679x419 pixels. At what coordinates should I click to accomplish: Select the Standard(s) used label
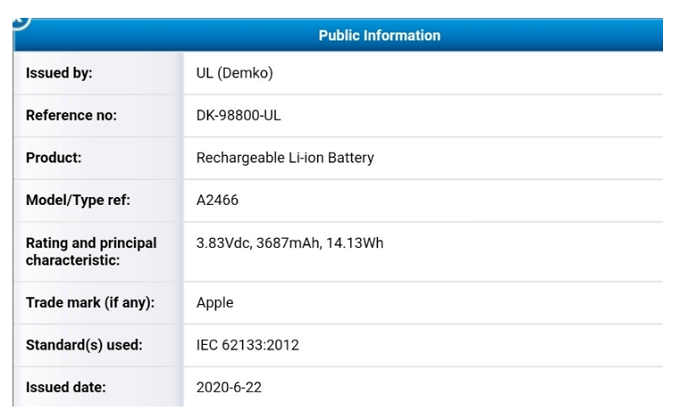point(84,345)
